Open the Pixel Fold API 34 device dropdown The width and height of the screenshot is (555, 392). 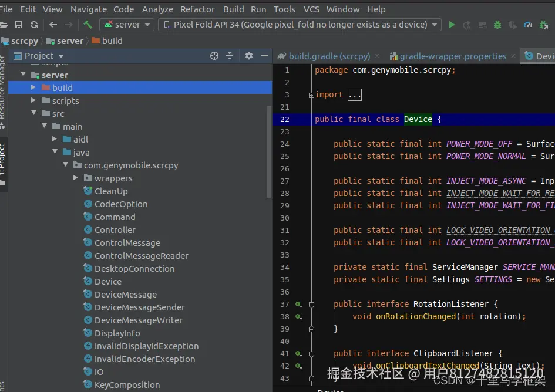[300, 25]
